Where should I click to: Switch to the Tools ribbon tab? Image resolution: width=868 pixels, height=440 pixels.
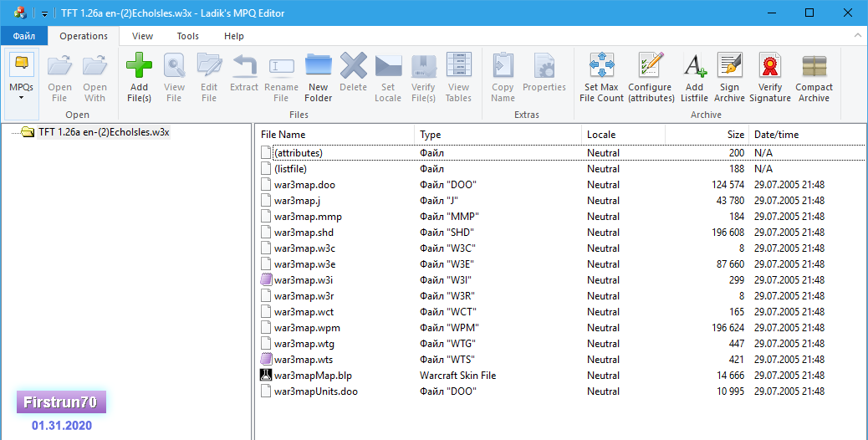pyautogui.click(x=187, y=36)
